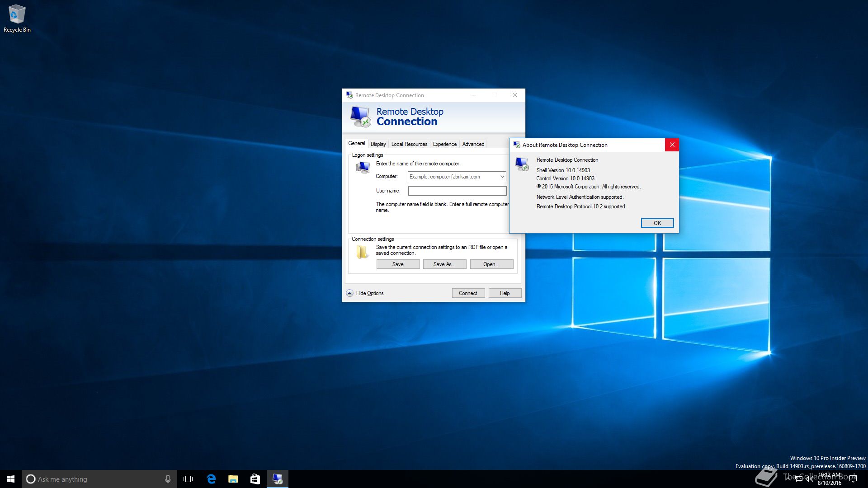Open Task View from taskbar
This screenshot has height=488, width=868.
[188, 479]
